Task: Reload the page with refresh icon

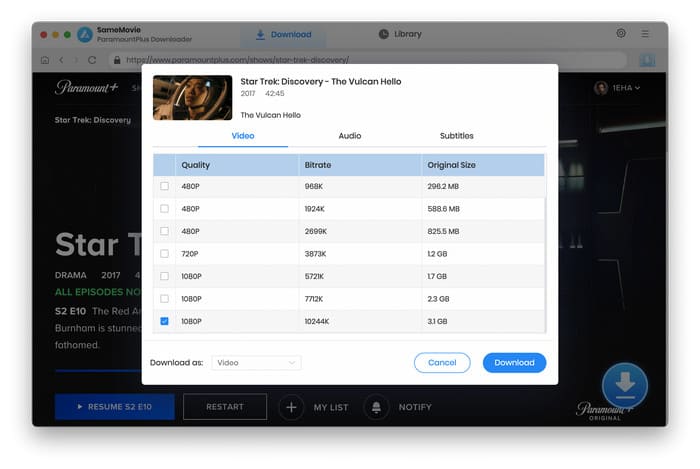Action: click(x=92, y=60)
